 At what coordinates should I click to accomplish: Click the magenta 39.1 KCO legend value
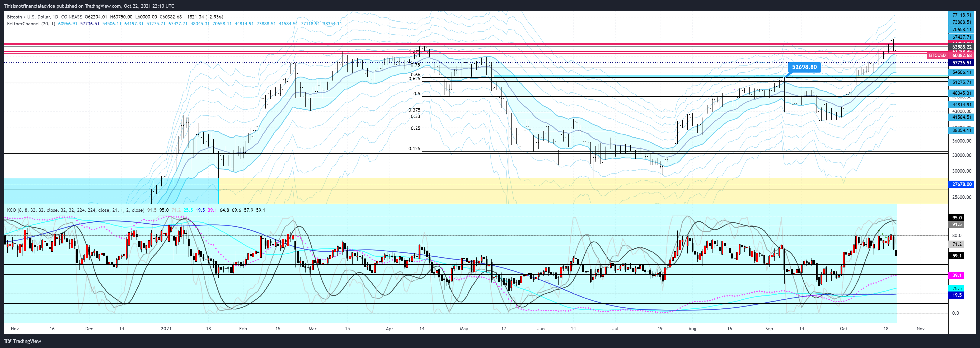point(212,210)
